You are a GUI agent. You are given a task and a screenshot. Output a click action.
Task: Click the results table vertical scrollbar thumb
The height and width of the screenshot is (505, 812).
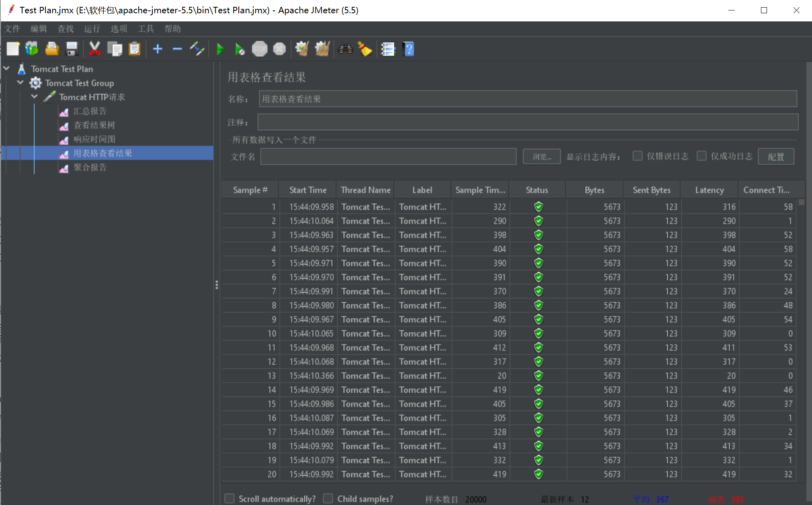pos(801,202)
